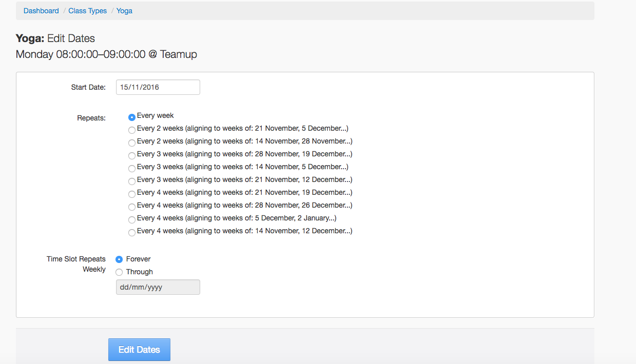
Task: Choose Every 4 weeks aligning 28 November
Action: pos(132,207)
